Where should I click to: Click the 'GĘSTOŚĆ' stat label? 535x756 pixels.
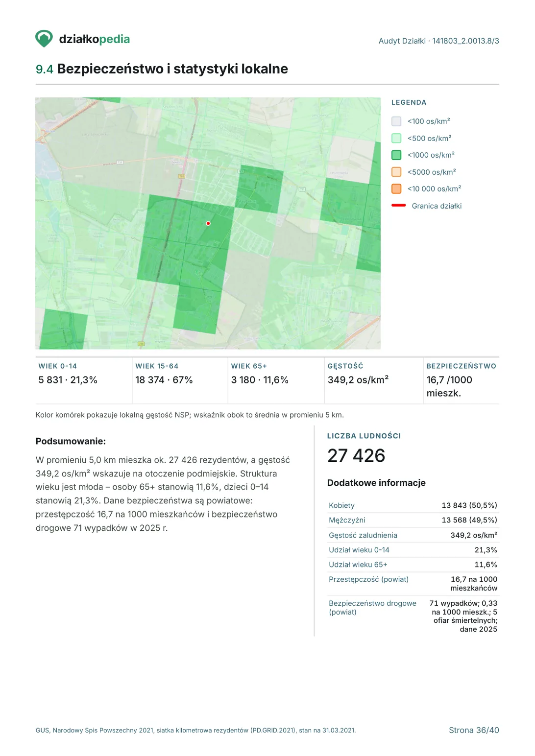[345, 366]
